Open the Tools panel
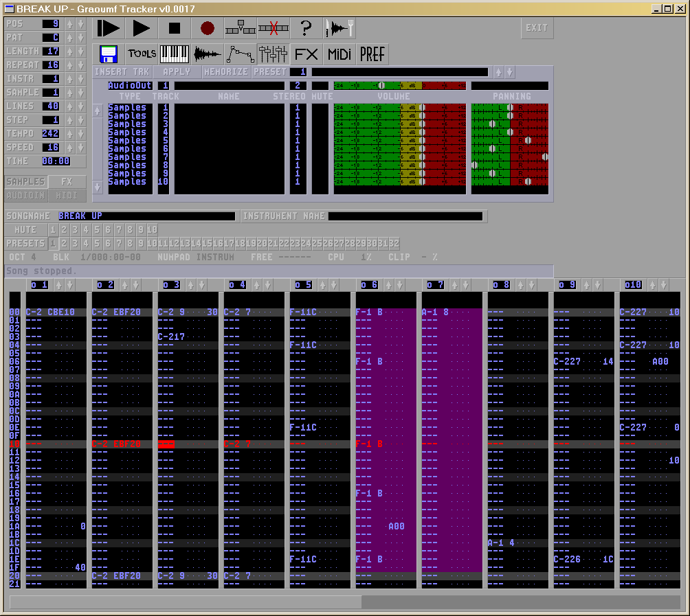The height and width of the screenshot is (616, 690). point(142,54)
